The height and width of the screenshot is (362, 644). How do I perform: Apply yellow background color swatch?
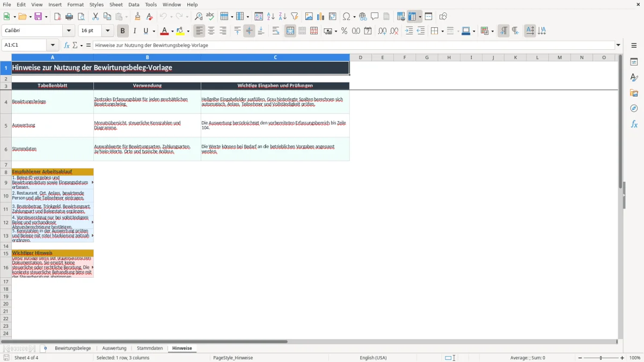[180, 31]
